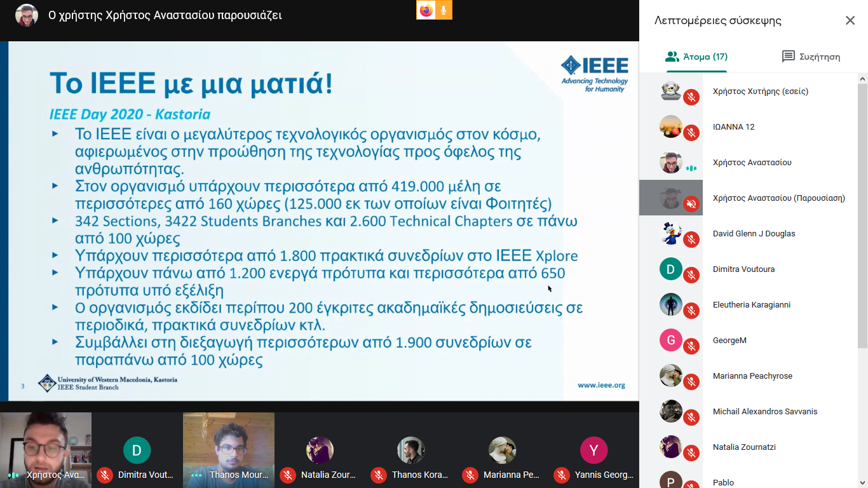Select participant Χρήστος Χυτήρης (εσείς)
868x488 pixels.
(749, 91)
